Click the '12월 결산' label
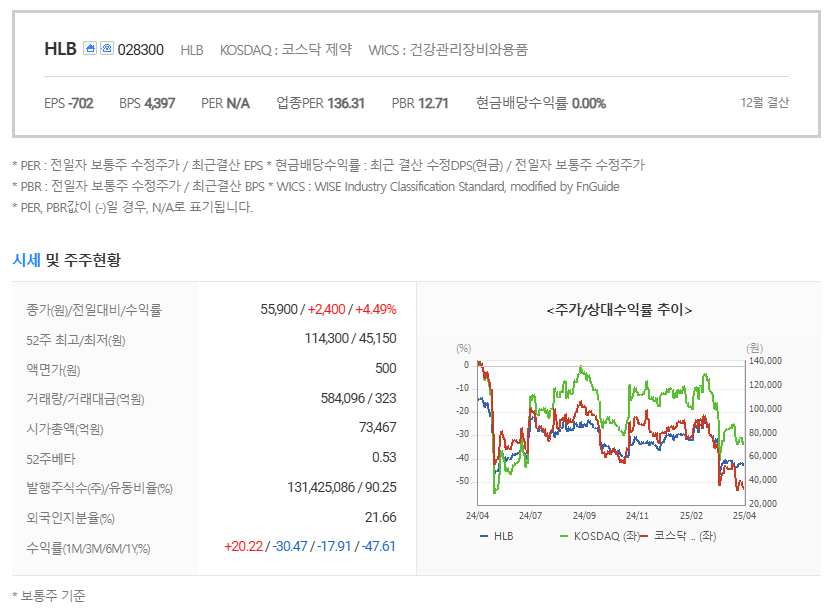This screenshot has height=609, width=824. 765,102
